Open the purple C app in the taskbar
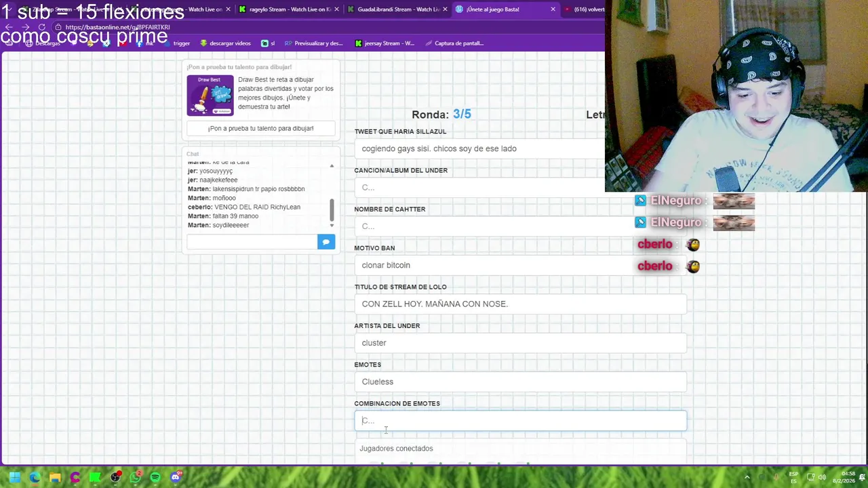868x488 pixels. 75,477
